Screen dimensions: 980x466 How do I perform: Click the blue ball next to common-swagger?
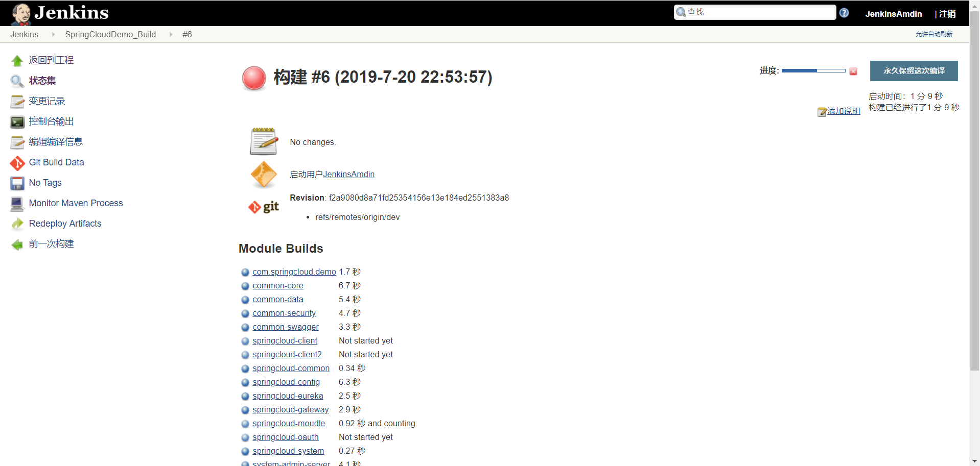[x=245, y=327]
